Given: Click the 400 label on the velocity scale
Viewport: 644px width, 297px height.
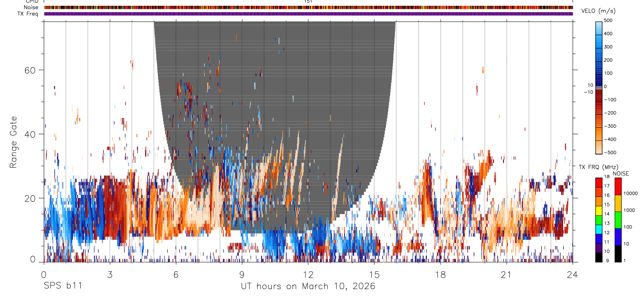Looking at the screenshot, I should pyautogui.click(x=609, y=34).
